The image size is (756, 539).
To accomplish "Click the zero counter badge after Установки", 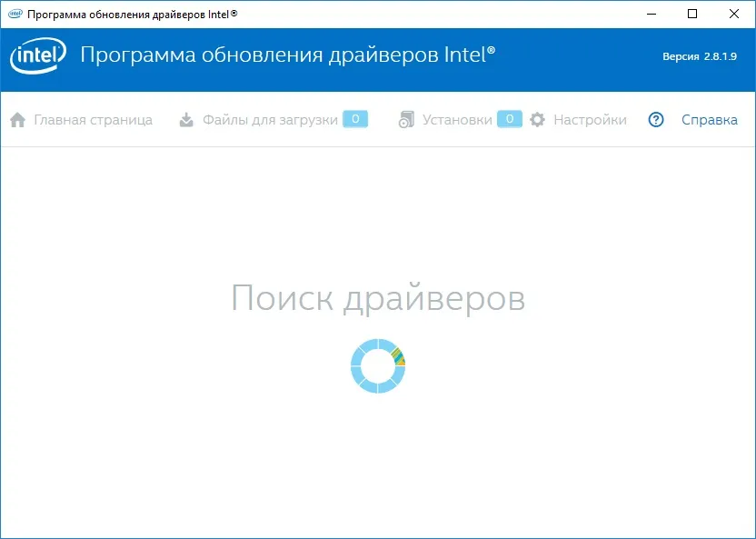I will (x=510, y=119).
